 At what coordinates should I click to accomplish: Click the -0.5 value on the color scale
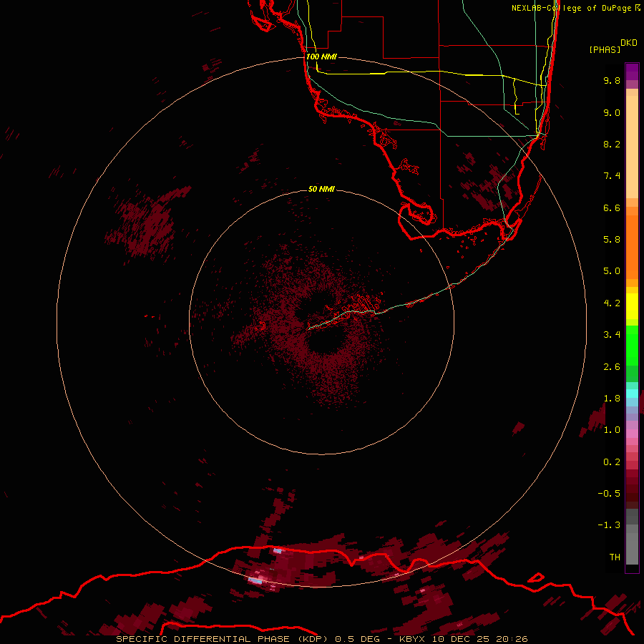coord(609,494)
